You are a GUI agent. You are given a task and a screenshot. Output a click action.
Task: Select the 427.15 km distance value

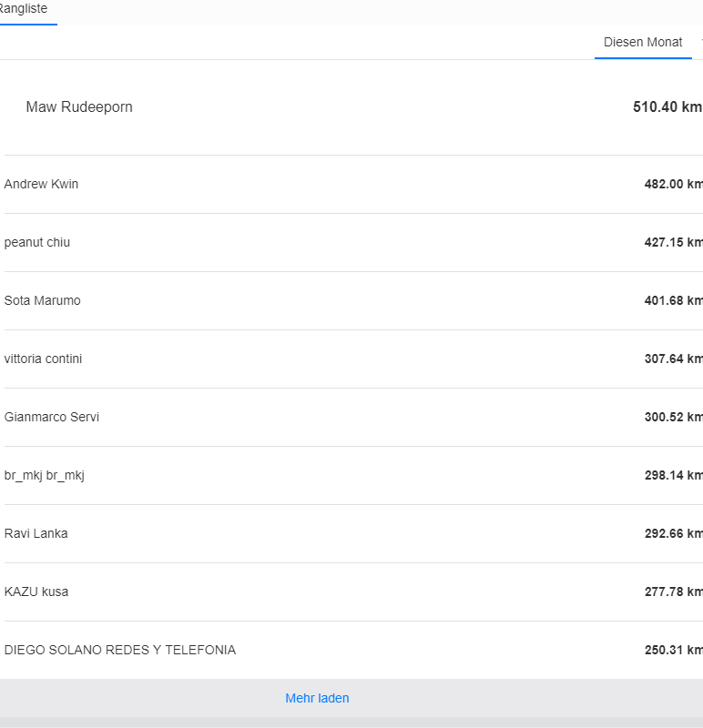pyautogui.click(x=672, y=242)
